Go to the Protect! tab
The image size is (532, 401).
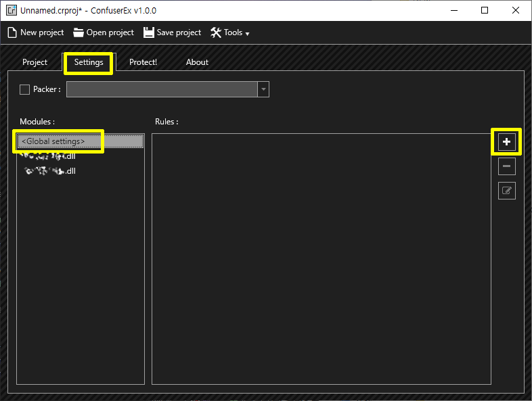(143, 62)
